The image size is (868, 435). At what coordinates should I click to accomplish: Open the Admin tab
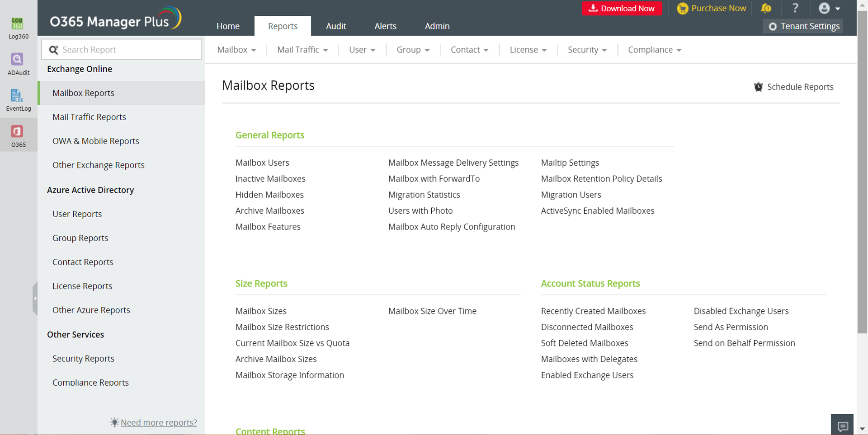[437, 26]
